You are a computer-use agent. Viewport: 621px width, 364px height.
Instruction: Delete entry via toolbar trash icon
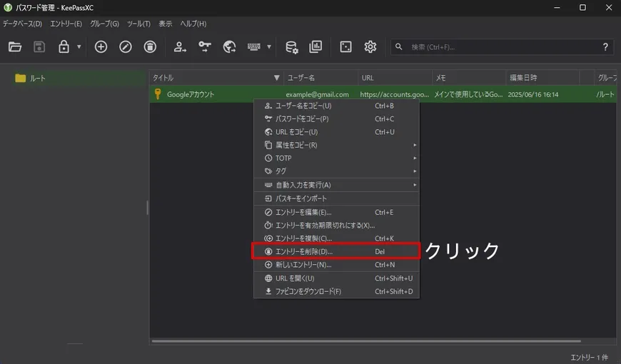(x=150, y=46)
